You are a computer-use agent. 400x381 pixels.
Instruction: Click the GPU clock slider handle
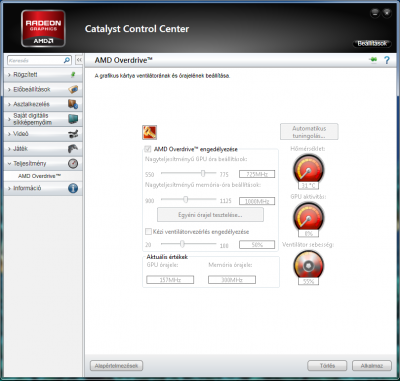203,173
